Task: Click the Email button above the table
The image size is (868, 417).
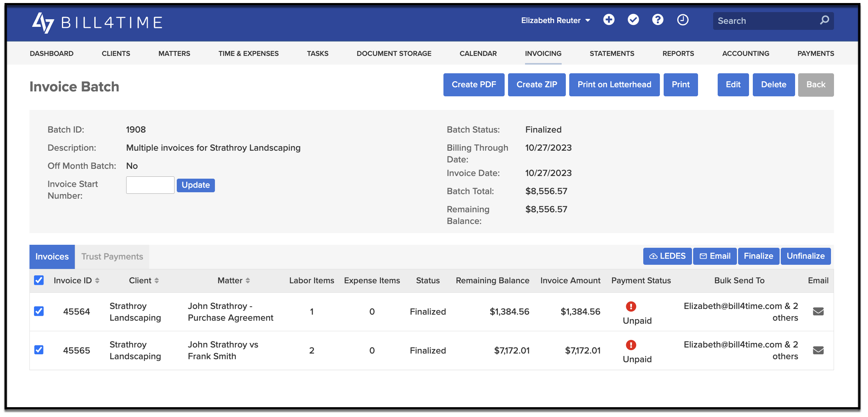Action: pyautogui.click(x=715, y=256)
